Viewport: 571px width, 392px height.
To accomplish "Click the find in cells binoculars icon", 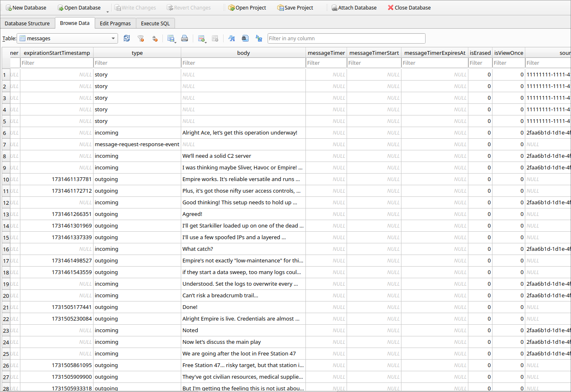I will [245, 38].
